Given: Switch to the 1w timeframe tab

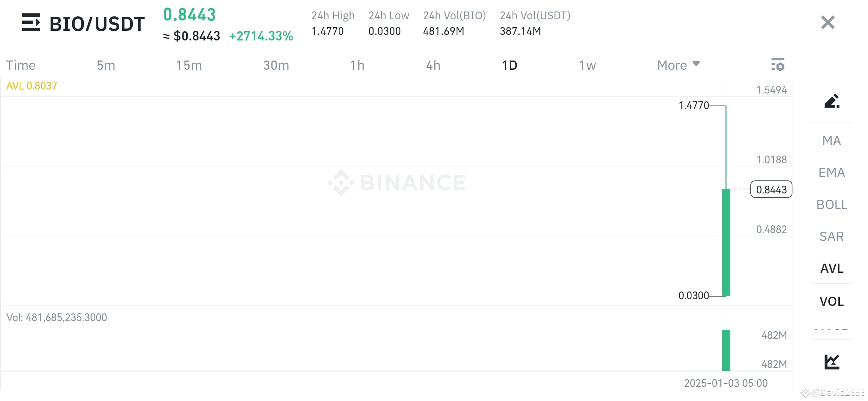Looking at the screenshot, I should pyautogui.click(x=587, y=65).
